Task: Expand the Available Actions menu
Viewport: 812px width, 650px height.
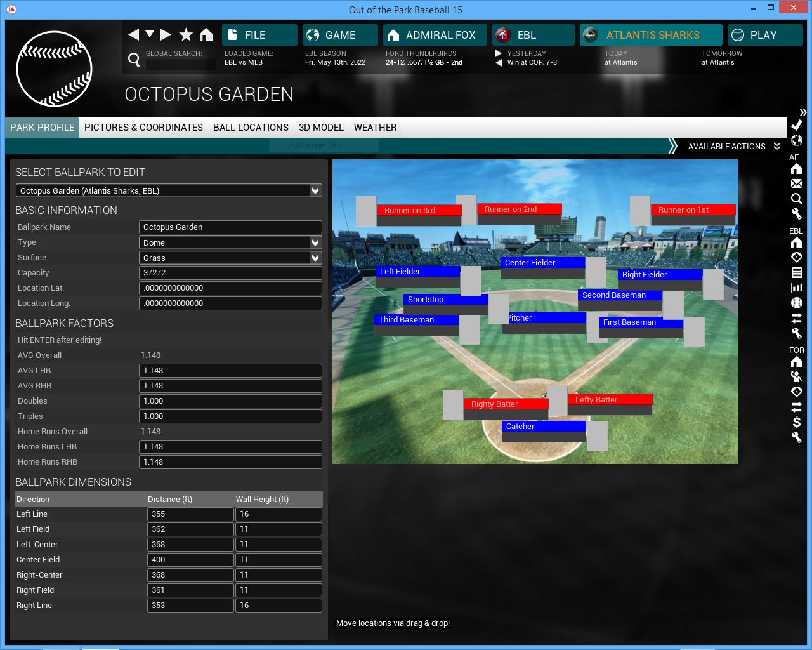Action: click(734, 146)
